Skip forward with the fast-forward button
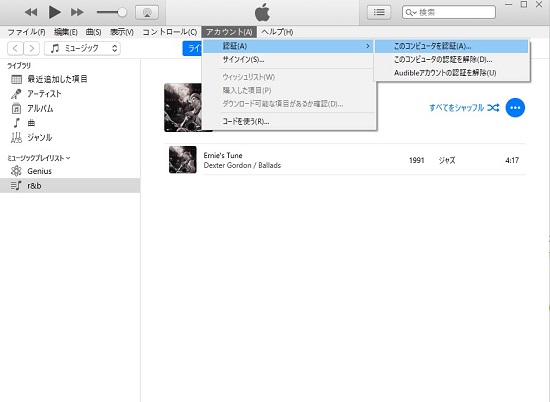Viewport: 550px width, 402px height. point(77,13)
